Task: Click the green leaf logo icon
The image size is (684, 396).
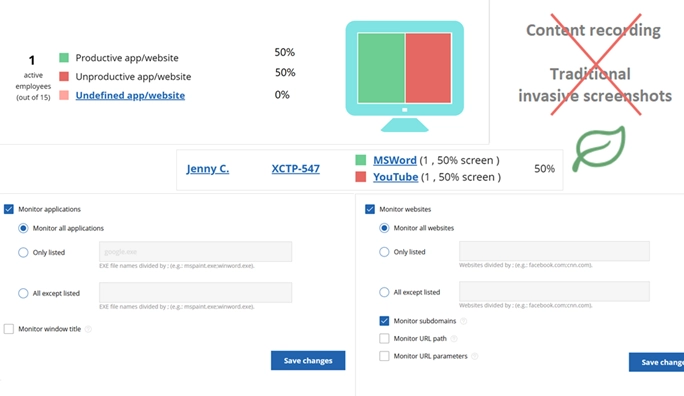Action: coord(598,148)
